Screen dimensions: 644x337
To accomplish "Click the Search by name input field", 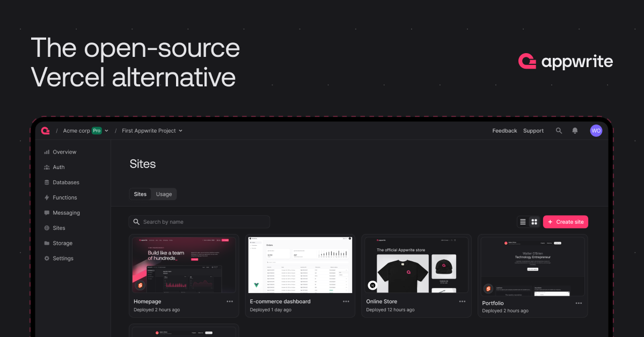I will [x=199, y=222].
